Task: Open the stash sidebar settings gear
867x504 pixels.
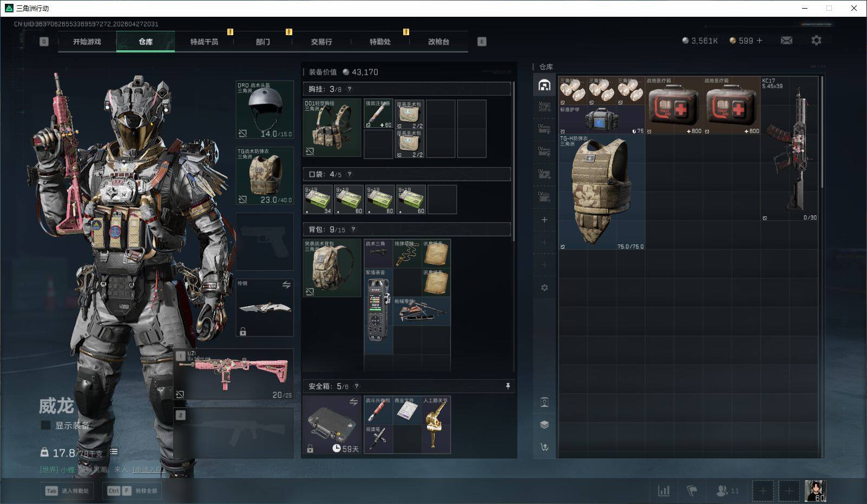Action: 544,288
